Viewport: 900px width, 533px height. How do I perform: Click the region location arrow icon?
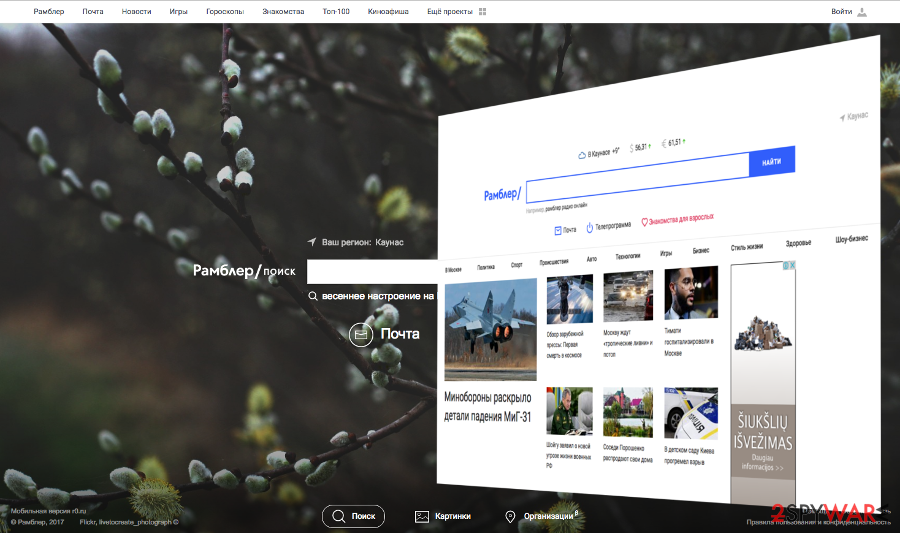pyautogui.click(x=312, y=242)
